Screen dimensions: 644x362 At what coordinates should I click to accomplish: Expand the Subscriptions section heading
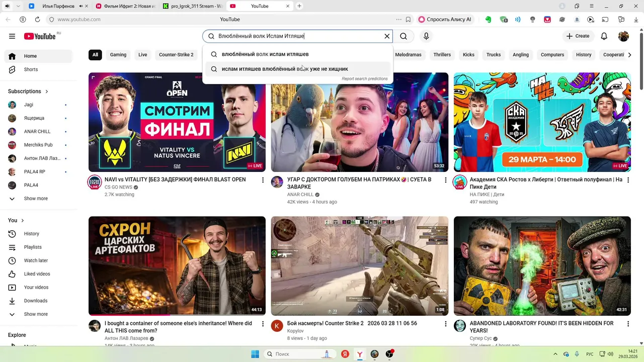tap(28, 92)
